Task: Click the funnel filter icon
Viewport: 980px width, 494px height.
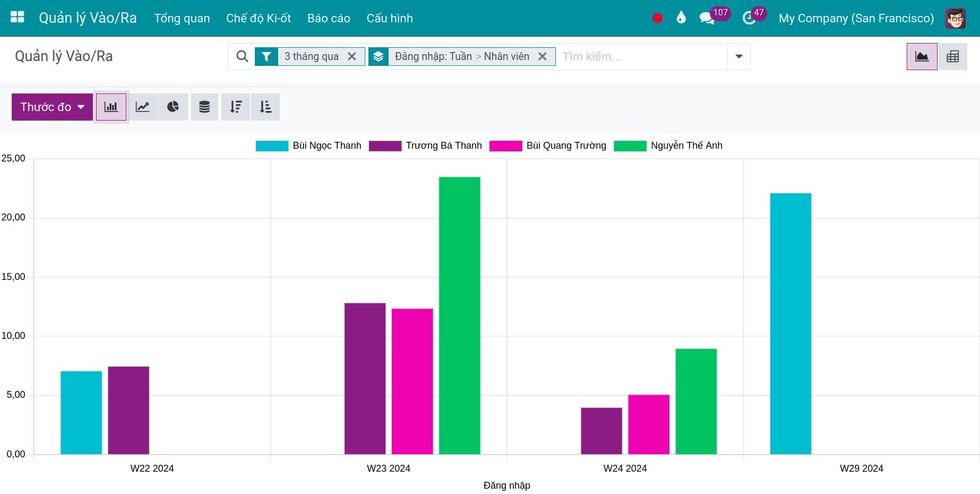Action: [x=267, y=56]
